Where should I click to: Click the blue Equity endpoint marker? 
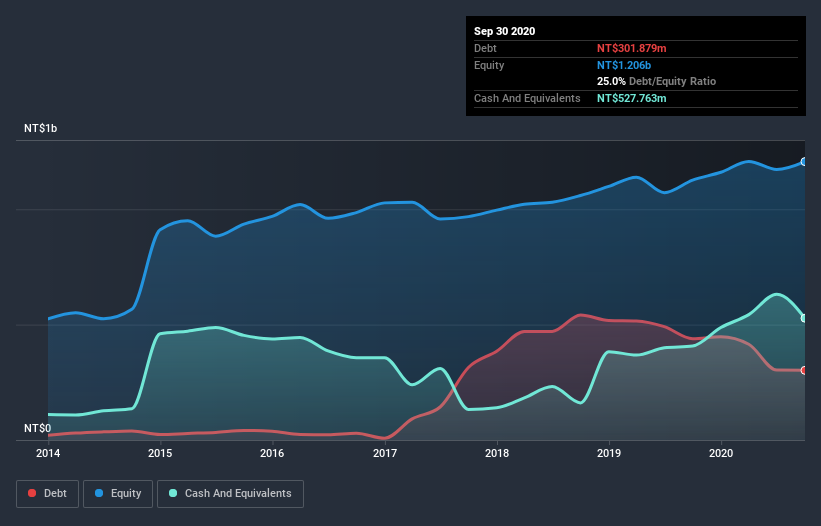tap(804, 162)
